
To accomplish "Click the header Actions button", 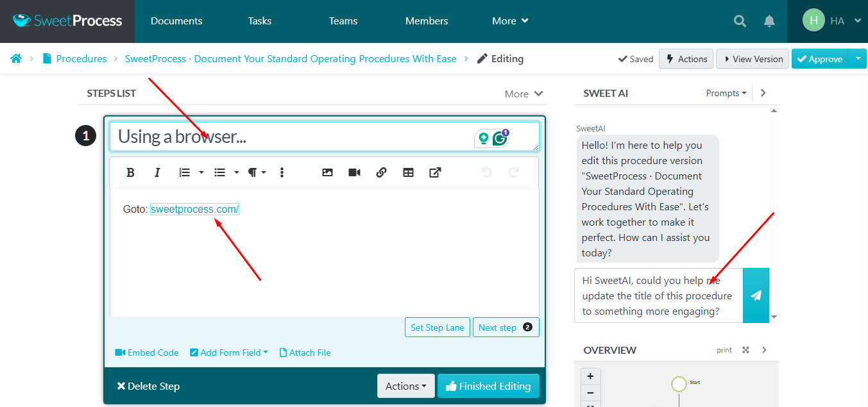I will coord(686,59).
